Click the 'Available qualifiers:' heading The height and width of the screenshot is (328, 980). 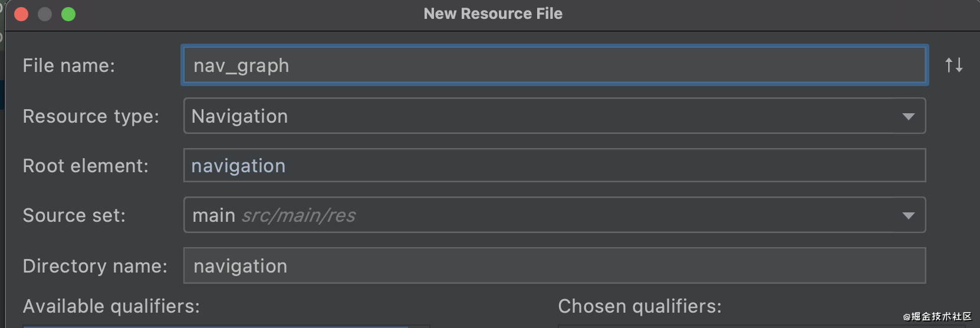[x=111, y=306]
